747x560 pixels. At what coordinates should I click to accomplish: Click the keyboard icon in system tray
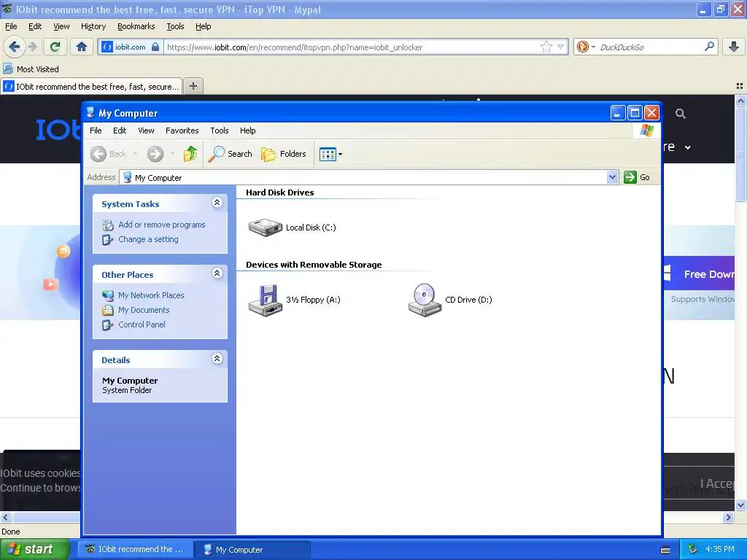665,550
